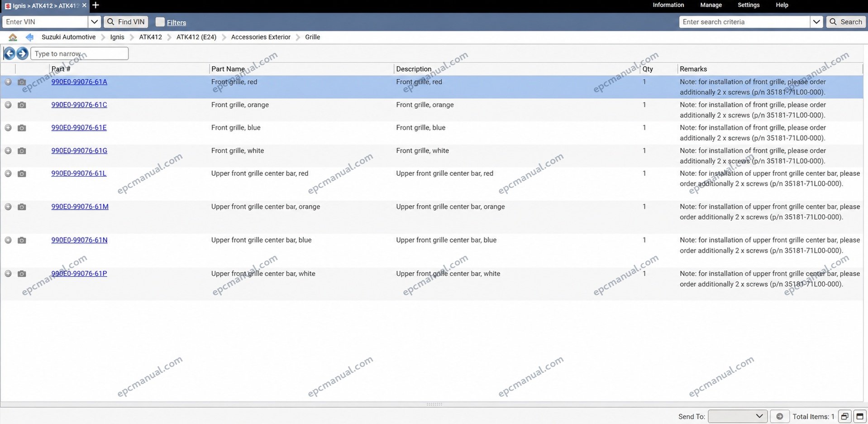Open camera image for part 990E0-99076-61E
The width and height of the screenshot is (868, 424).
pos(22,128)
